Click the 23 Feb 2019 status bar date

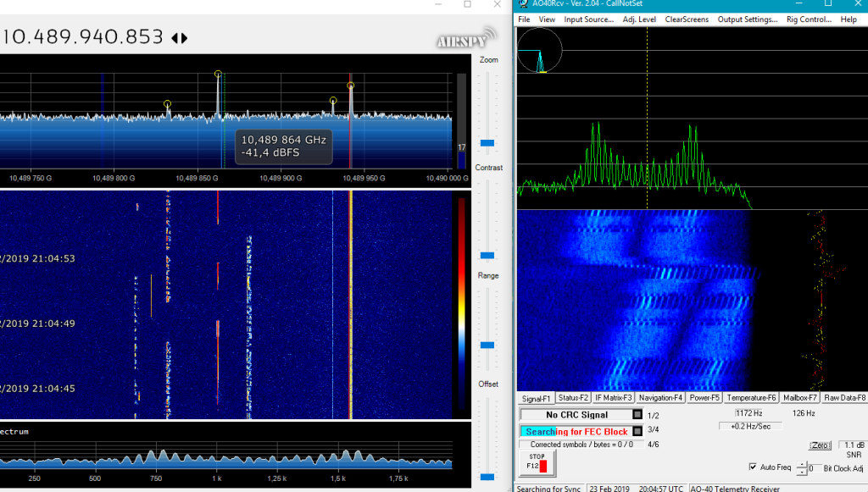coord(609,488)
